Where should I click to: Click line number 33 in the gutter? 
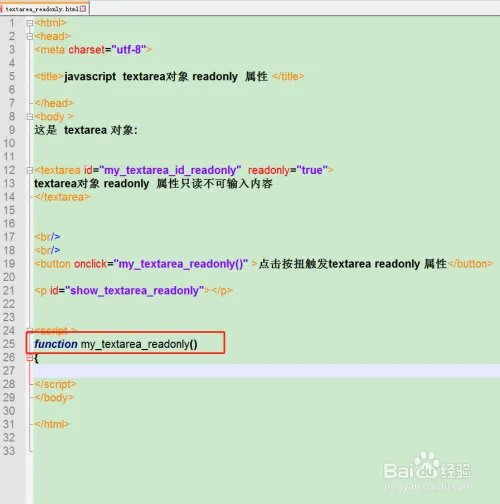pos(9,451)
